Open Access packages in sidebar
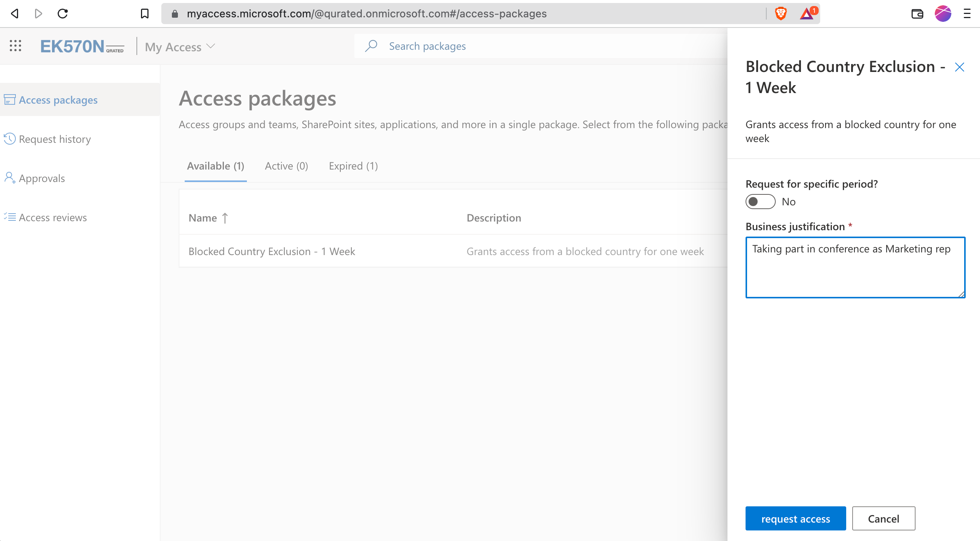Viewport: 980px width, 541px height. 80,99
